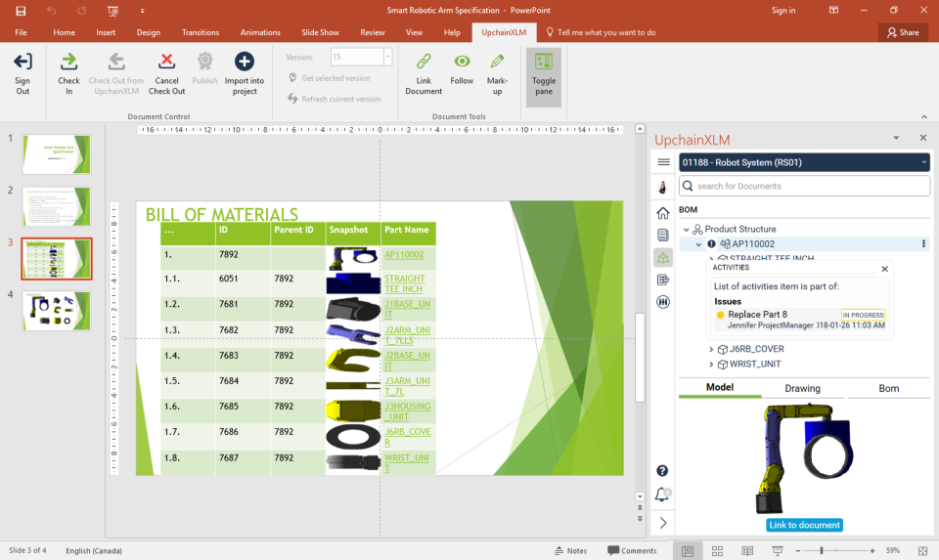
Task: Expand the J6RB_COVER tree item
Action: pyautogui.click(x=712, y=349)
